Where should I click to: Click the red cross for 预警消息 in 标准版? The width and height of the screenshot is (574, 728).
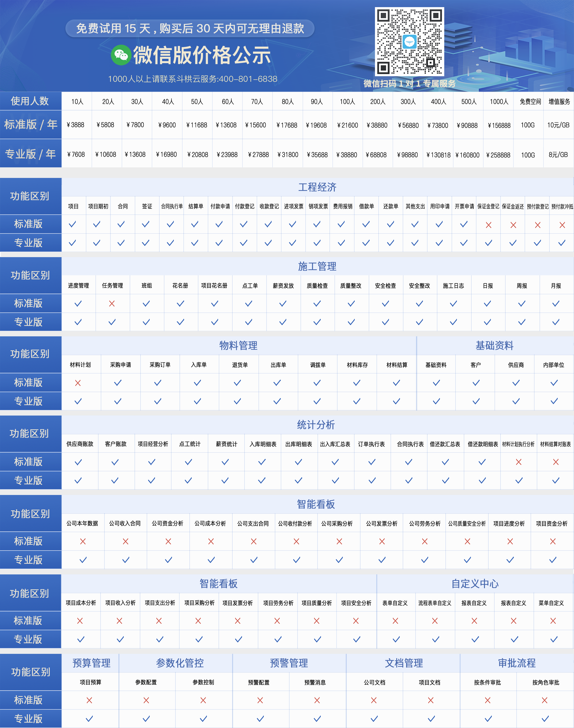(x=317, y=700)
